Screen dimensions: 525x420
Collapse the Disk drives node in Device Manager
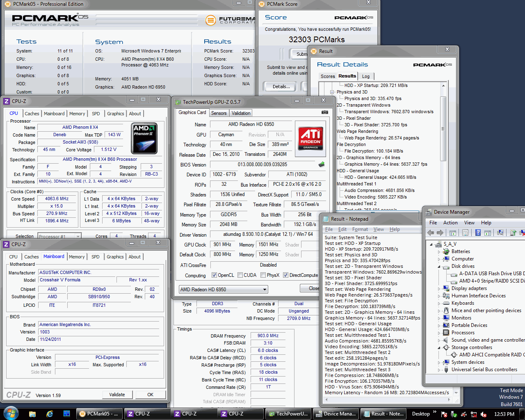pos(439,266)
